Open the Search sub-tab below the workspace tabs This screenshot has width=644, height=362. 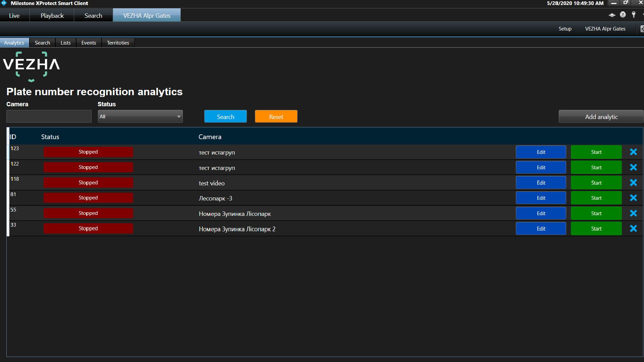[42, 43]
